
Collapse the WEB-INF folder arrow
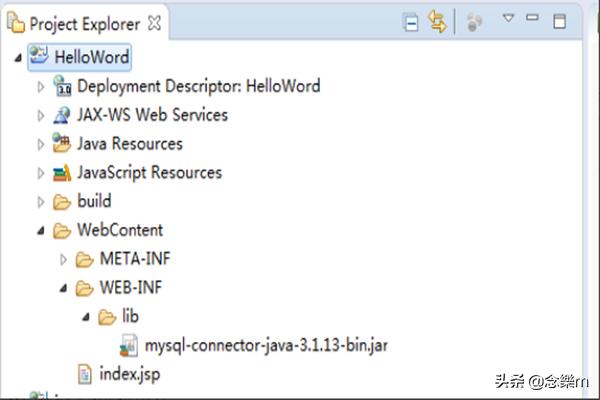pyautogui.click(x=64, y=289)
